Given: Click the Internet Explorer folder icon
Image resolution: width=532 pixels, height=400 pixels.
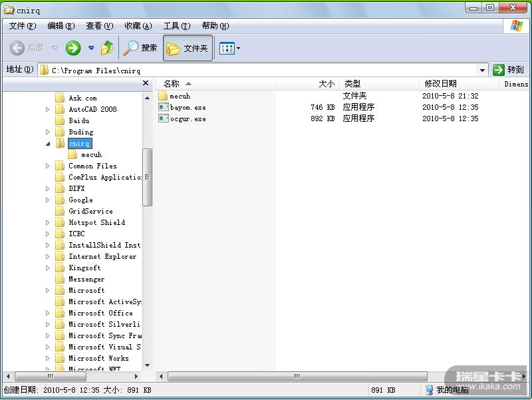Looking at the screenshot, I should point(60,256).
